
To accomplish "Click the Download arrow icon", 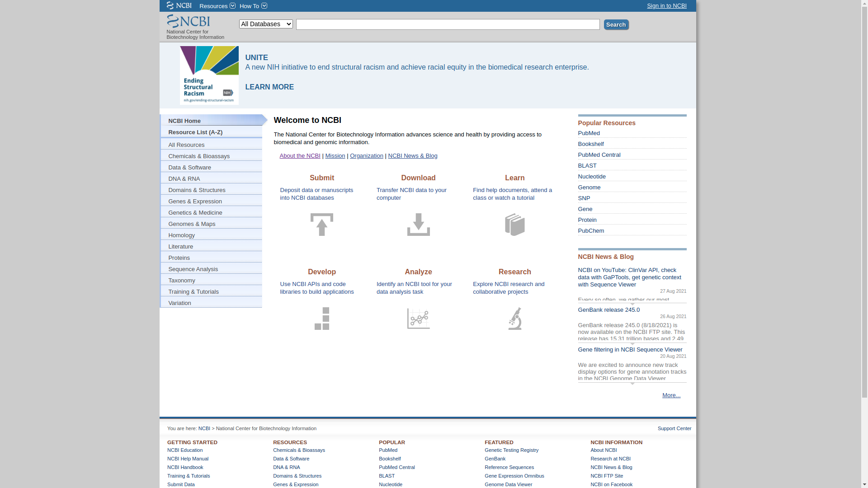I will point(418,225).
